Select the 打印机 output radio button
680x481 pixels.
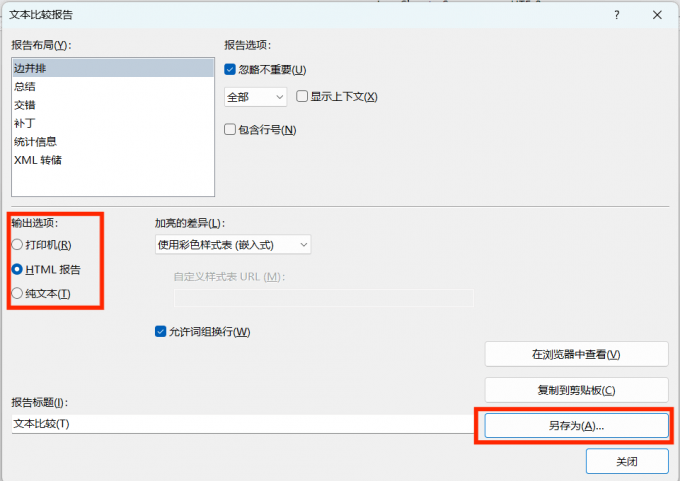[x=17, y=245]
